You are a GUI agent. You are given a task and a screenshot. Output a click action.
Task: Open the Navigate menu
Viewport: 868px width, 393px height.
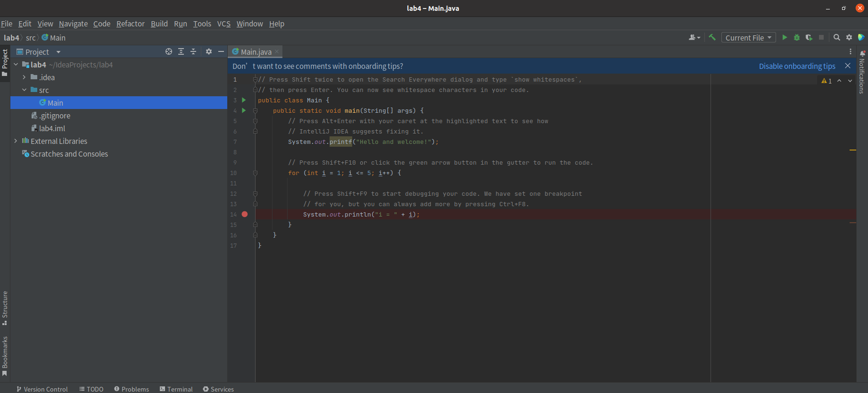[73, 24]
